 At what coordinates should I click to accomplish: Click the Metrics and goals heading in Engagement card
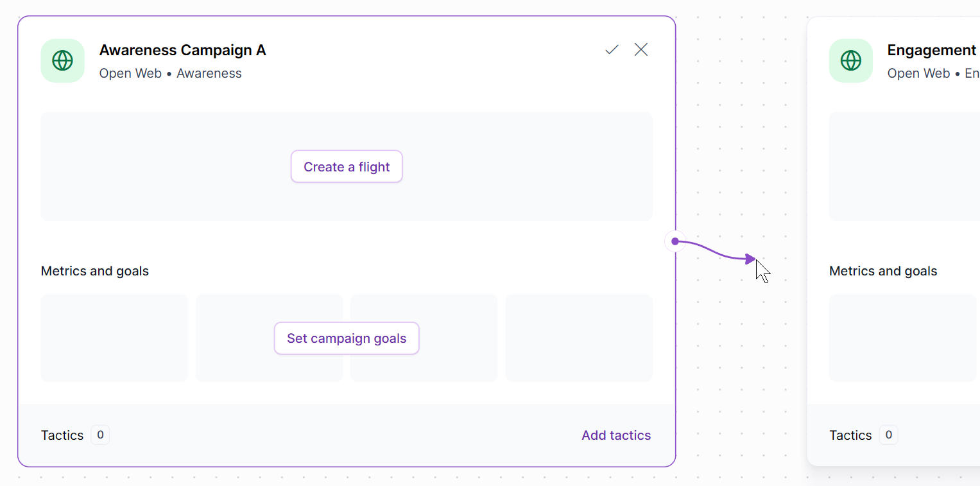(883, 271)
